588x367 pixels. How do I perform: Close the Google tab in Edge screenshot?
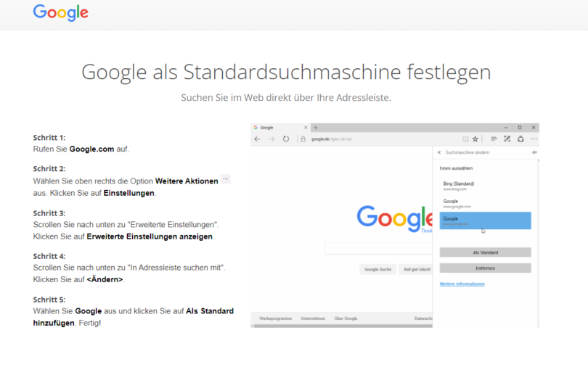point(306,128)
